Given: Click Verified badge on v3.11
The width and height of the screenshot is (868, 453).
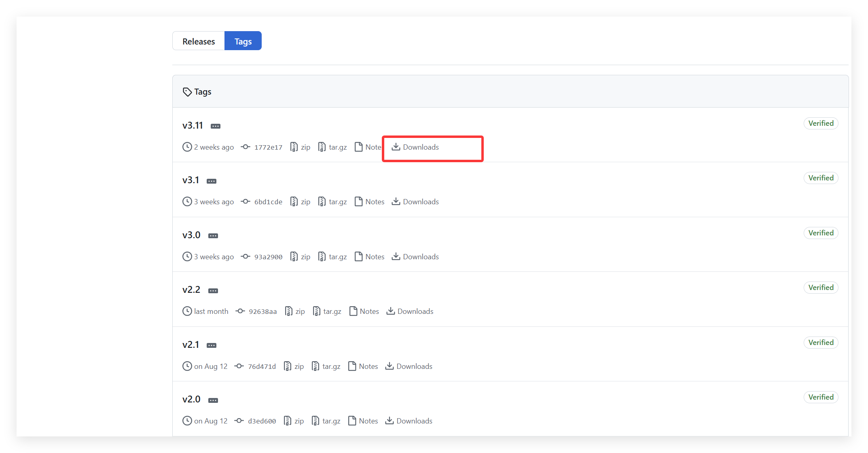Looking at the screenshot, I should [x=821, y=123].
